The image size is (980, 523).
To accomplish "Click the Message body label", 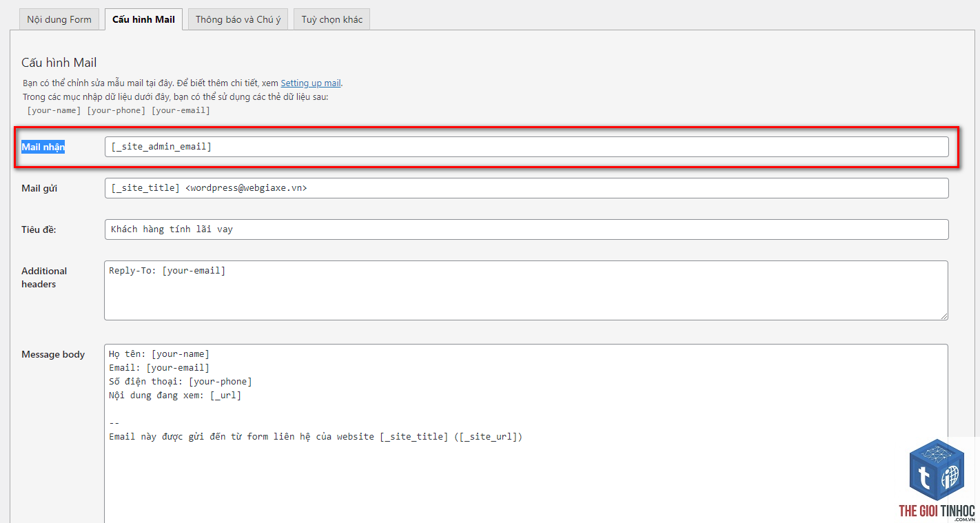I will 53,354.
